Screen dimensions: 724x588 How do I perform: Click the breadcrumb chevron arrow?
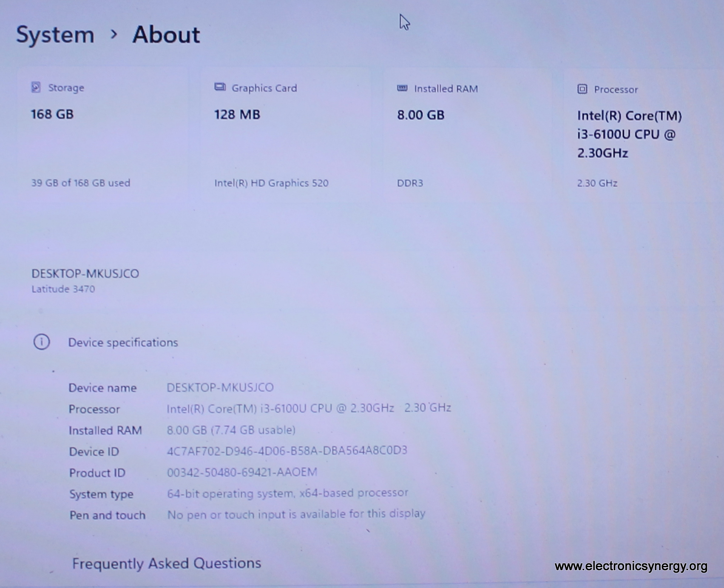click(114, 34)
